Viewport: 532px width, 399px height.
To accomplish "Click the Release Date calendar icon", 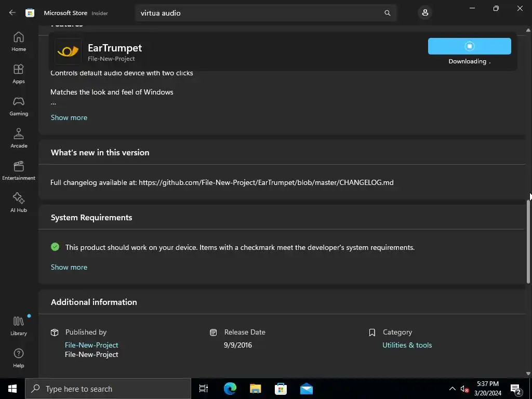I will [214, 332].
